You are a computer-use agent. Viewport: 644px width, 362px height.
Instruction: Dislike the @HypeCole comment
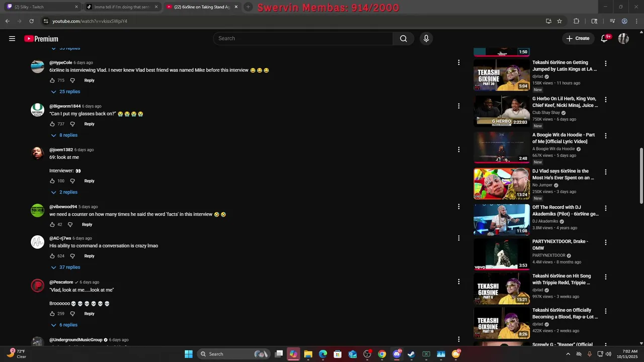pyautogui.click(x=72, y=80)
